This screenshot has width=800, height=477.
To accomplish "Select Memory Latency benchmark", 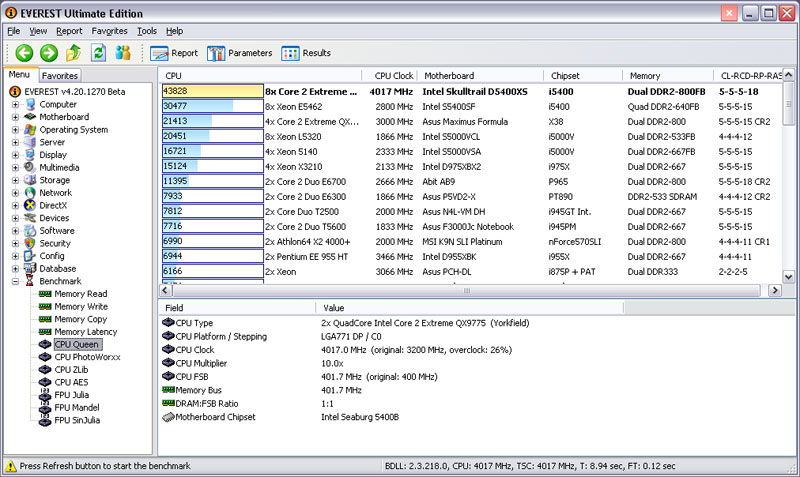I will tap(86, 332).
